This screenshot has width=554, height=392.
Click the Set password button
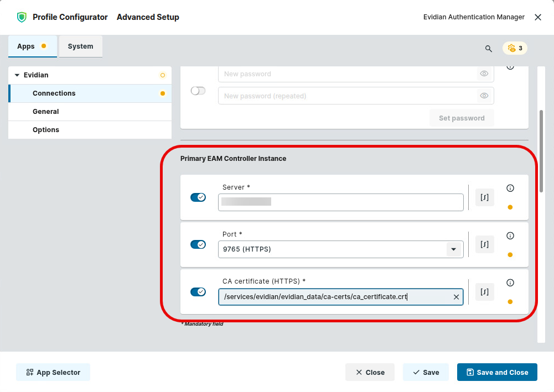462,118
